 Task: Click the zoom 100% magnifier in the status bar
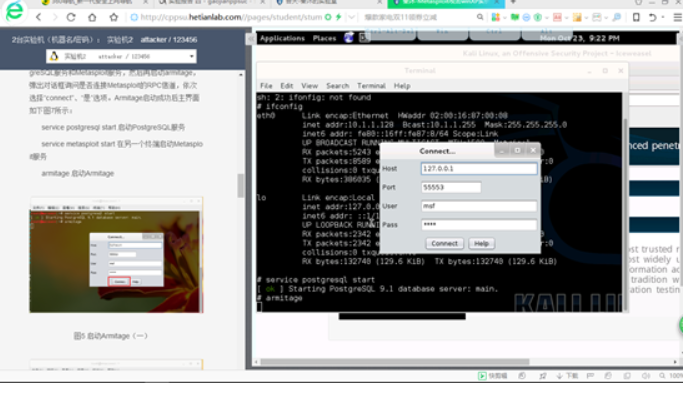[x=662, y=376]
